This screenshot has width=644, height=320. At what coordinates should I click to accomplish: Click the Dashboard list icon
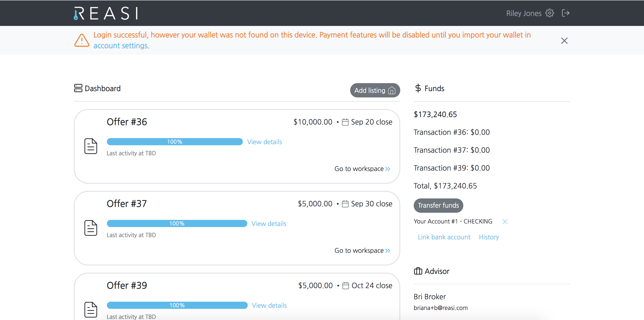[x=78, y=88]
